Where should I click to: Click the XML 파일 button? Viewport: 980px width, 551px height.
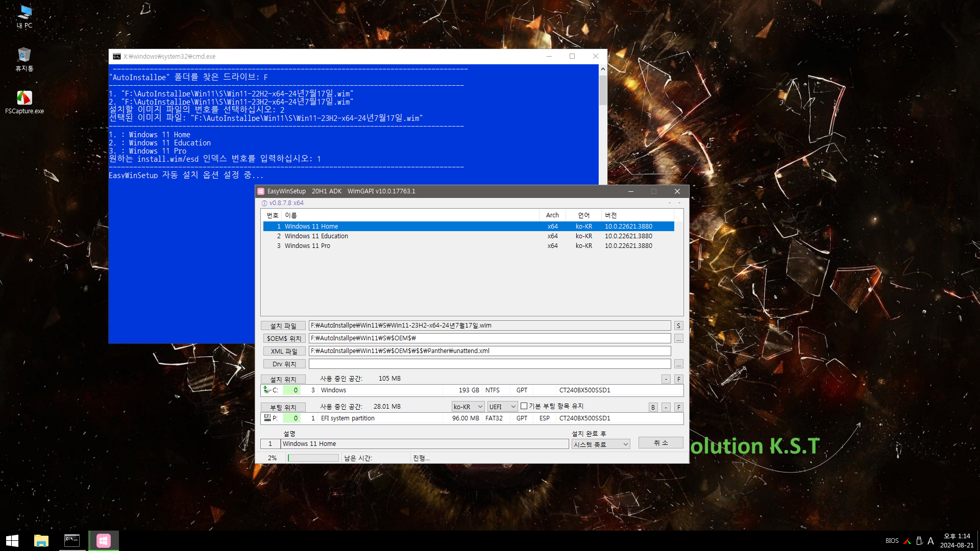coord(283,351)
